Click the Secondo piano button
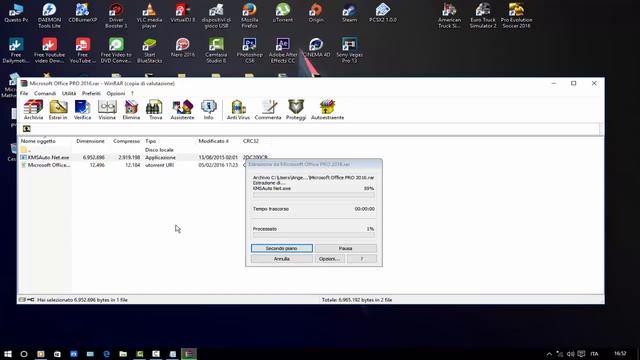640x360 pixels. pyautogui.click(x=282, y=248)
